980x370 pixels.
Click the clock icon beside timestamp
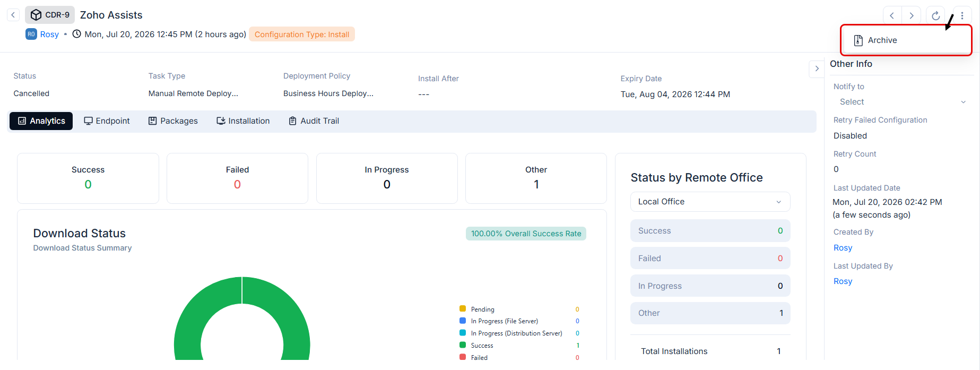pos(77,34)
